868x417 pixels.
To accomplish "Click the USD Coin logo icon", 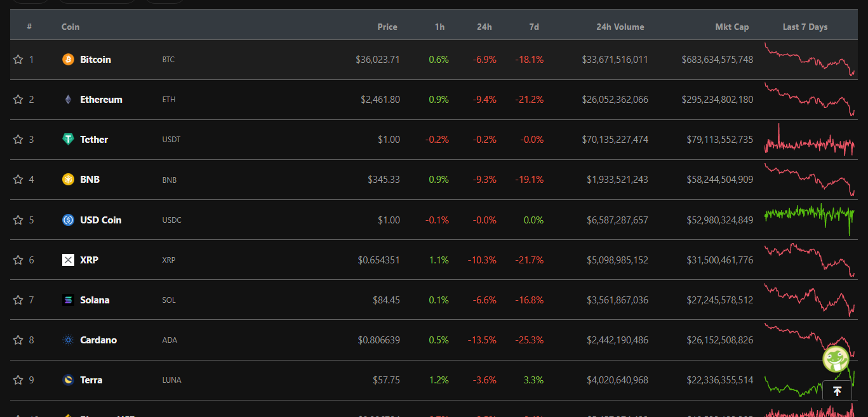I will point(68,220).
